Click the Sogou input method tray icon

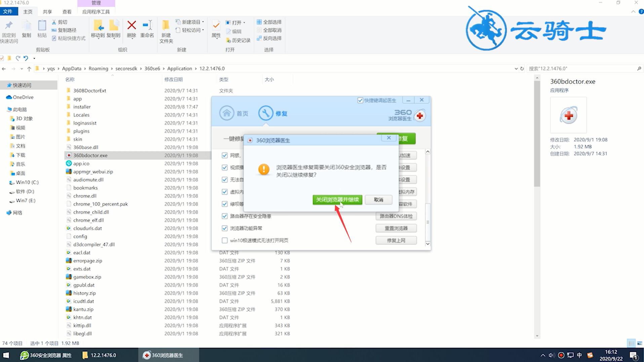coord(590,355)
